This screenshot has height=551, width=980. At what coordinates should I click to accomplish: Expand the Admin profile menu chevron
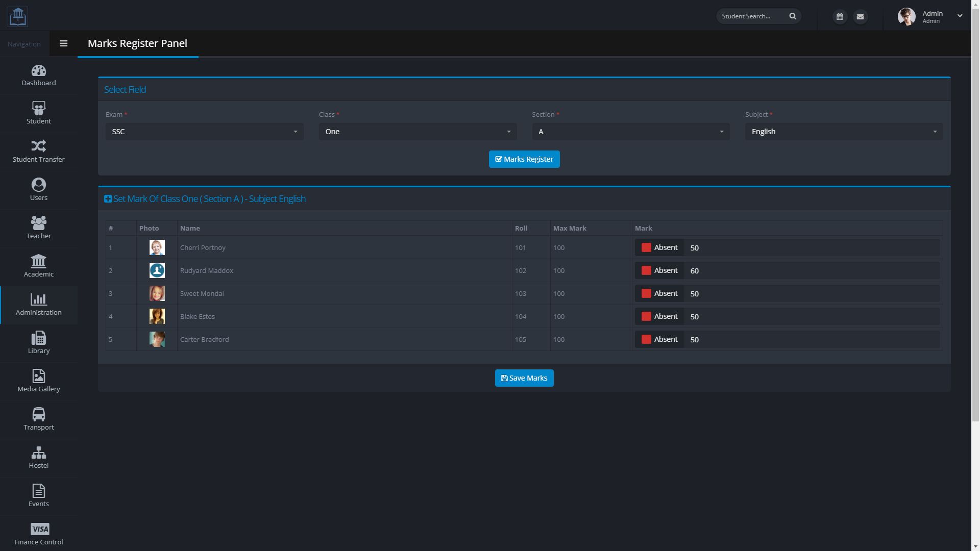pos(960,16)
